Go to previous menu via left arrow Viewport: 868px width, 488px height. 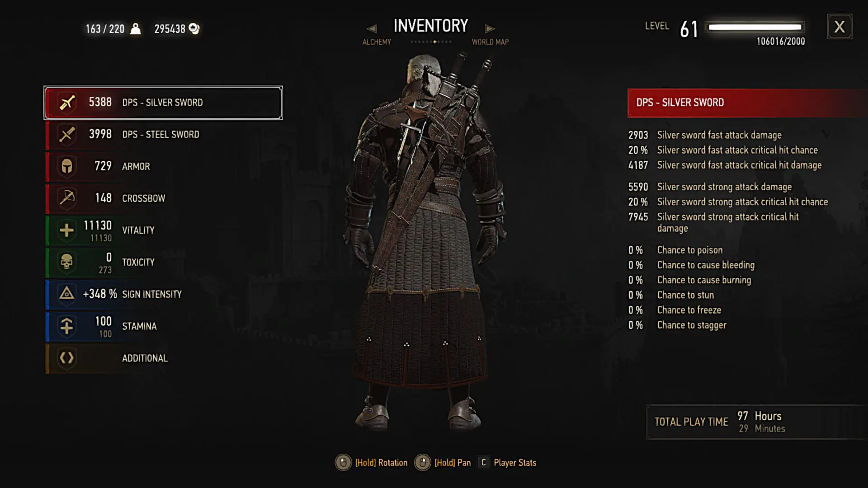(372, 29)
